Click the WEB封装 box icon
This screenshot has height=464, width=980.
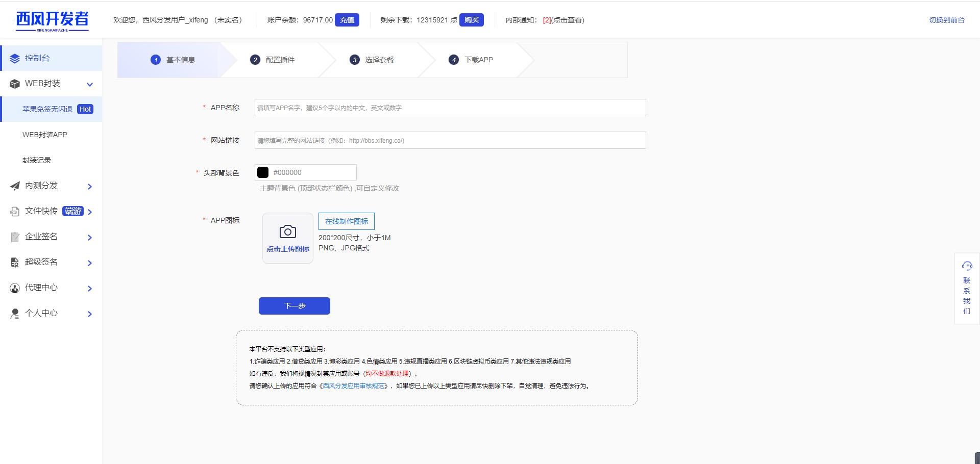tap(15, 84)
